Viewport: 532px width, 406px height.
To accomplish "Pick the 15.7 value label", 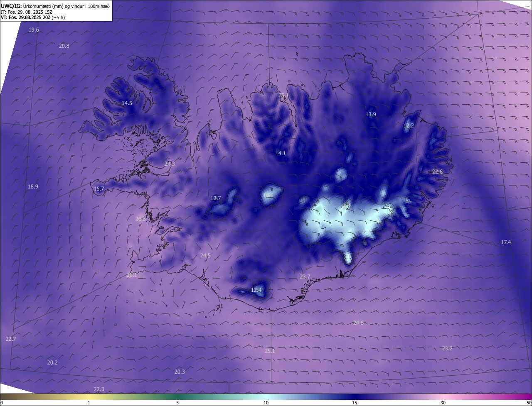I will (99, 189).
